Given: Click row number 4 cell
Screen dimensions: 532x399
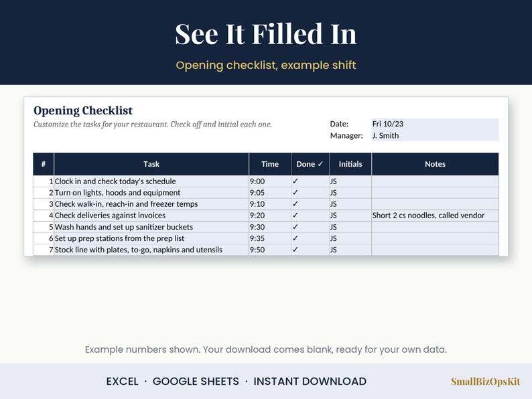Looking at the screenshot, I should tap(44, 216).
